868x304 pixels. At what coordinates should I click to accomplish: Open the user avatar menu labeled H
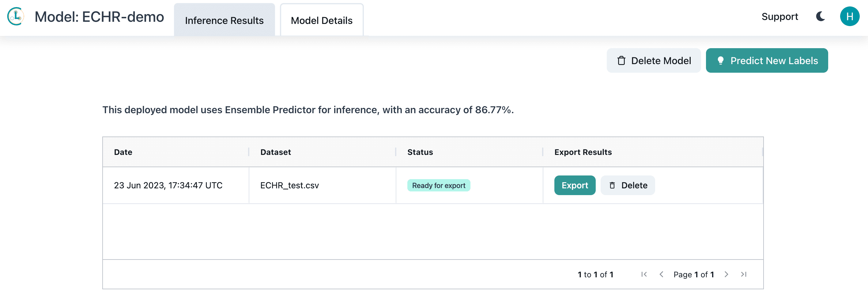(x=851, y=16)
